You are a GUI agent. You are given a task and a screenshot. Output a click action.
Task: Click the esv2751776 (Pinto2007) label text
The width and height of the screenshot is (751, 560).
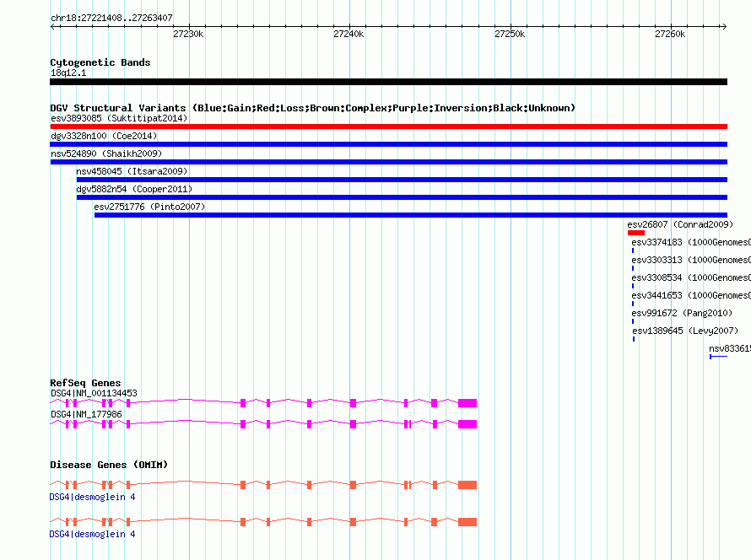point(149,207)
